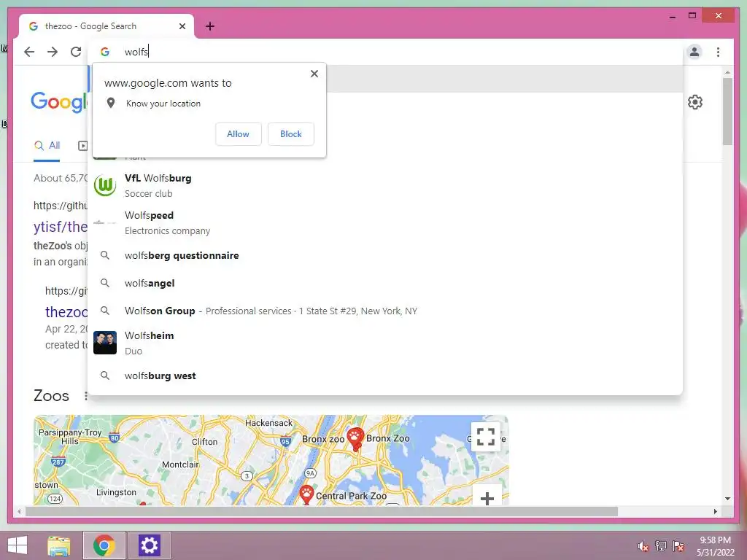Choose the 'wolfsangel' suggestion
The image size is (747, 560).
coord(385,284)
